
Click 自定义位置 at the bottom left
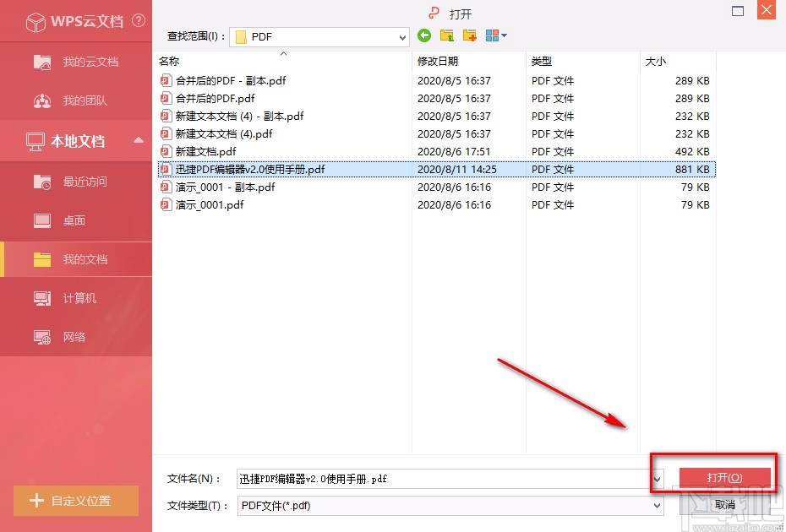click(76, 500)
